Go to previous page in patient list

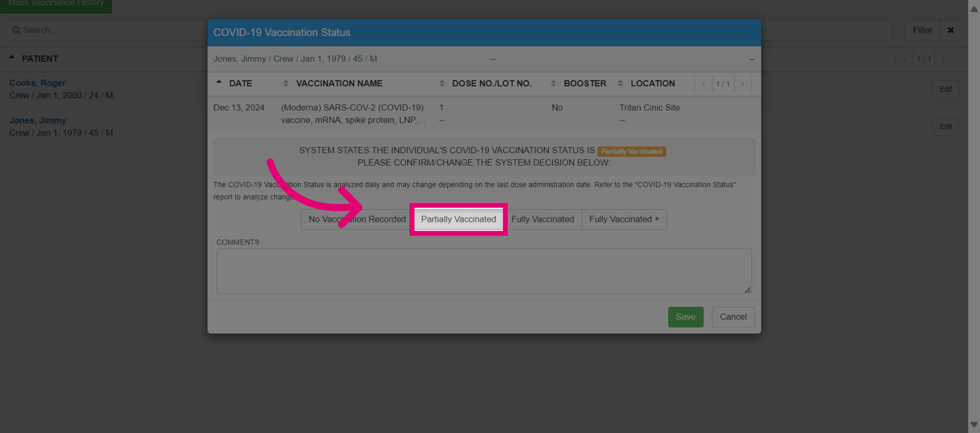pos(904,59)
